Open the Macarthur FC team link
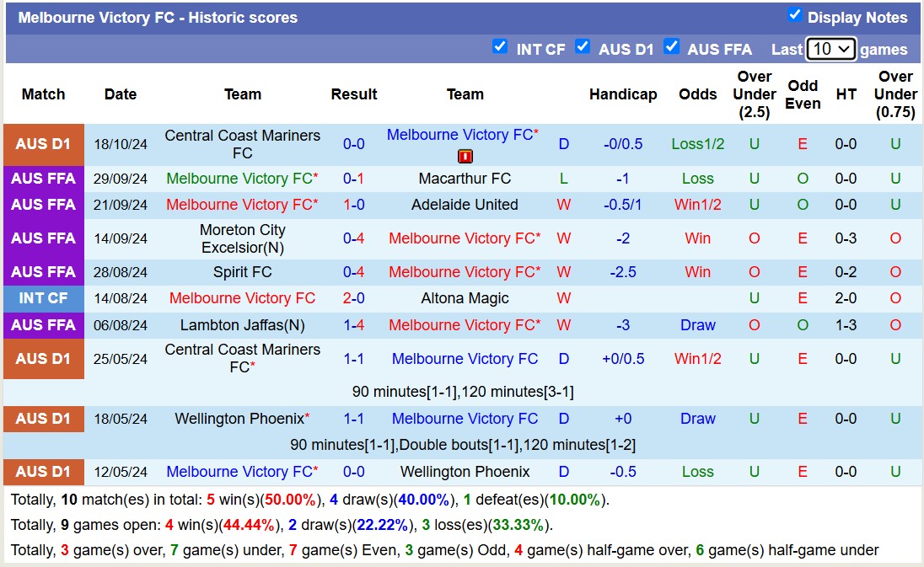The image size is (924, 567). click(465, 178)
